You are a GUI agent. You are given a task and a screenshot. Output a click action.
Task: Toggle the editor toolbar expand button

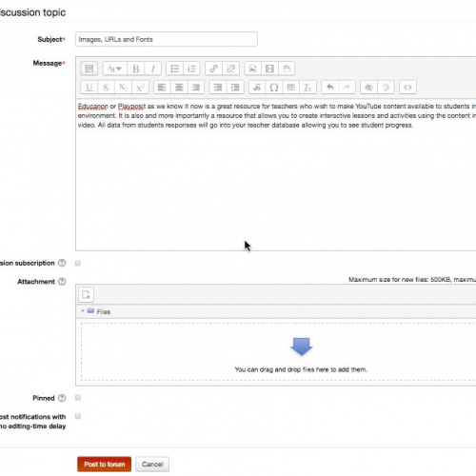89,69
